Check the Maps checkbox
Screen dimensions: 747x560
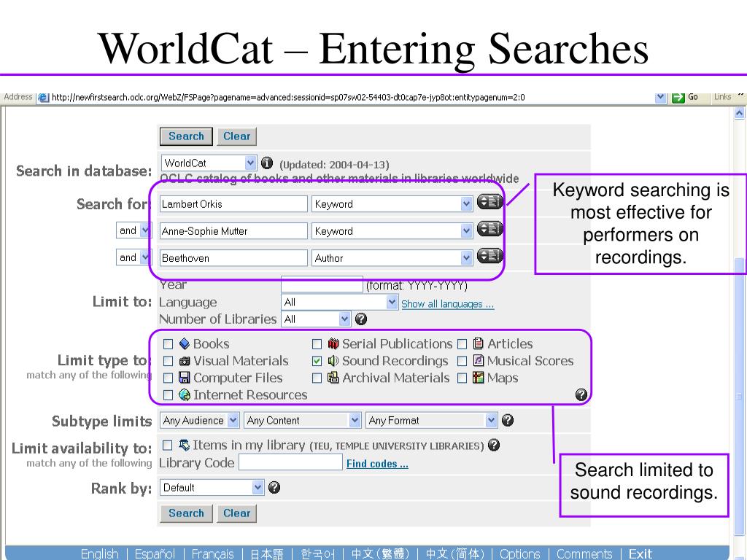point(462,378)
